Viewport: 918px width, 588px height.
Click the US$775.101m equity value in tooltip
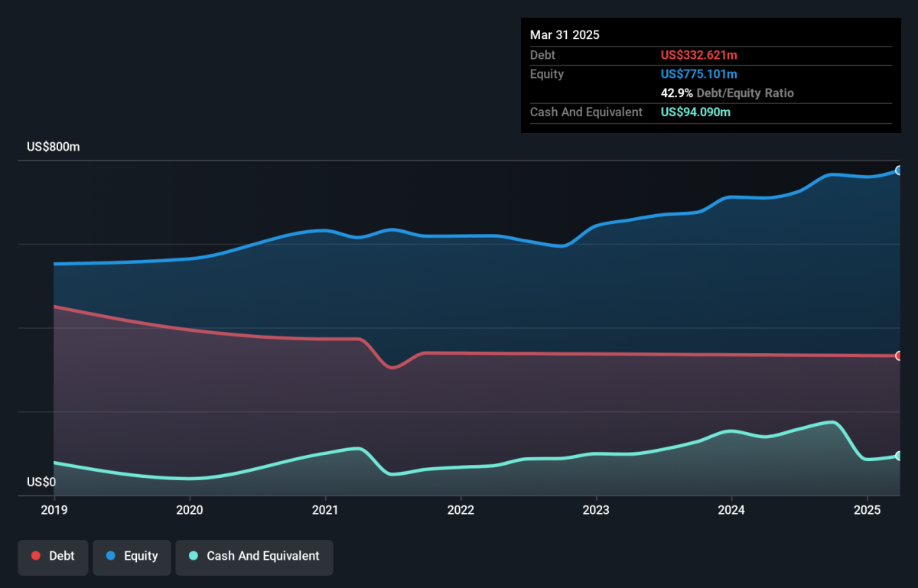699,74
